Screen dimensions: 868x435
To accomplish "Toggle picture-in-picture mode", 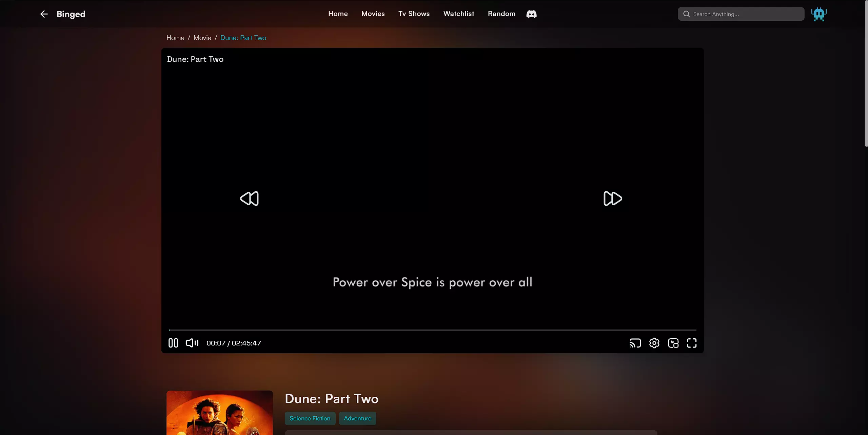I will (673, 343).
